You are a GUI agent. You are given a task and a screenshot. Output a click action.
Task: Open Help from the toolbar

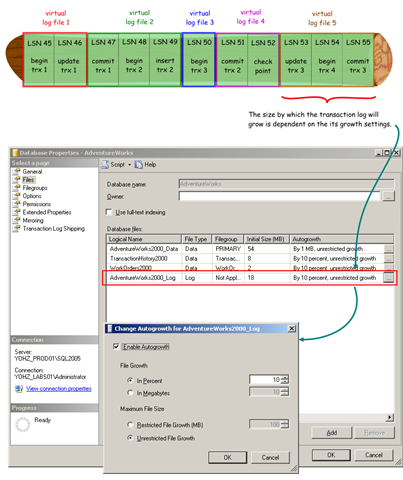coord(145,165)
